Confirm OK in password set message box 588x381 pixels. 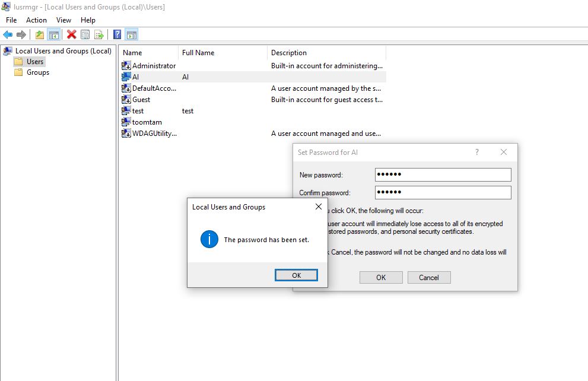coord(296,275)
